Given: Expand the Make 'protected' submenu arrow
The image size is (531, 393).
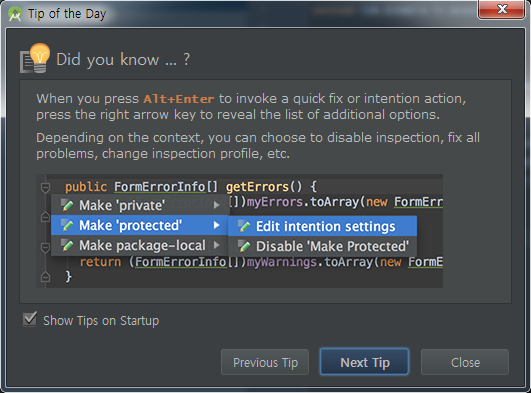Looking at the screenshot, I should pyautogui.click(x=216, y=225).
